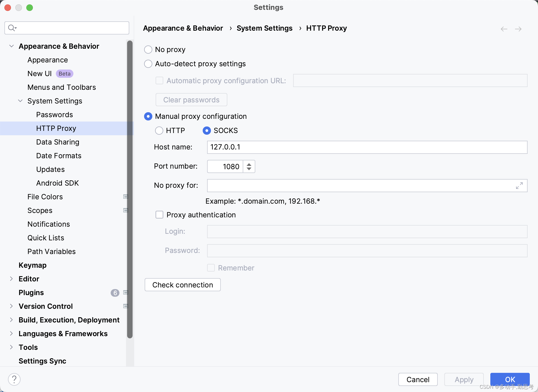The image size is (538, 392).
Task: Click the search magnifier icon in settings
Action: [x=12, y=28]
